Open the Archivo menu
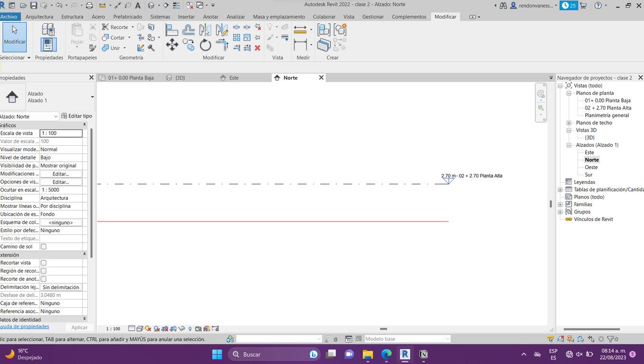Image resolution: width=644 pixels, height=364 pixels. [x=9, y=17]
